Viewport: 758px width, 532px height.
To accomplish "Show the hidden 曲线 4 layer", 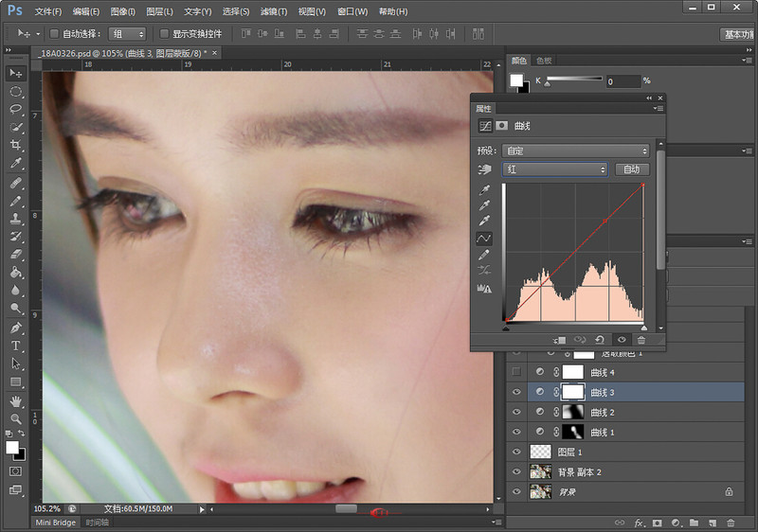I will pos(516,372).
